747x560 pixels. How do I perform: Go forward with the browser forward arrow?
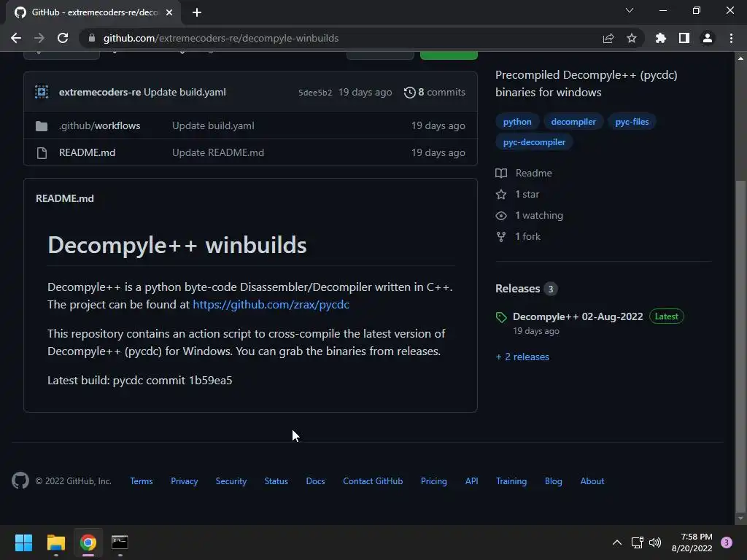39,38
